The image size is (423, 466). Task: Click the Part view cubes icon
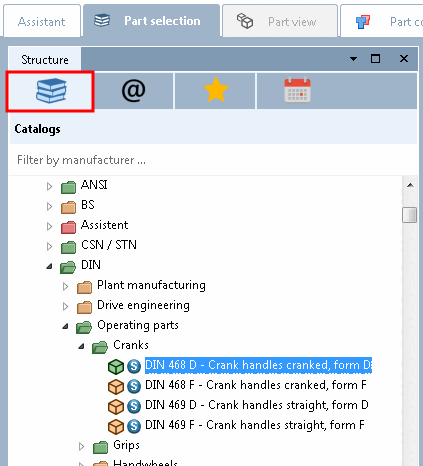245,21
